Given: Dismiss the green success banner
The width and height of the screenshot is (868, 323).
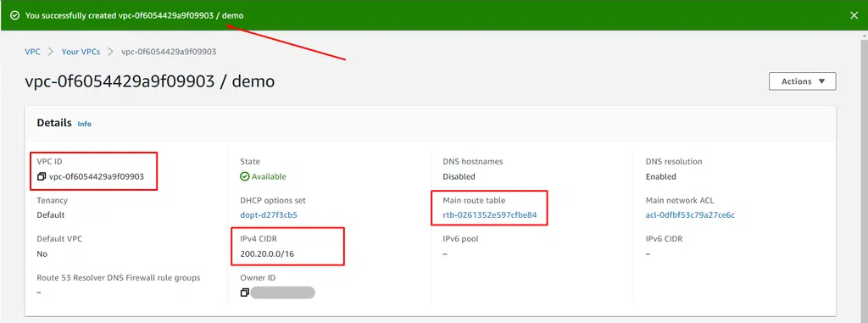Looking at the screenshot, I should tap(854, 15).
